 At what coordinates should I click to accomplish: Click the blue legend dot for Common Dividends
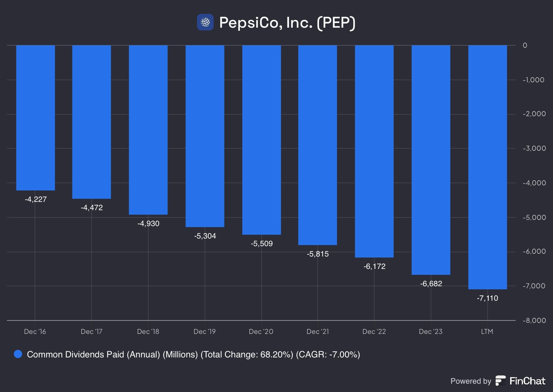tap(18, 354)
